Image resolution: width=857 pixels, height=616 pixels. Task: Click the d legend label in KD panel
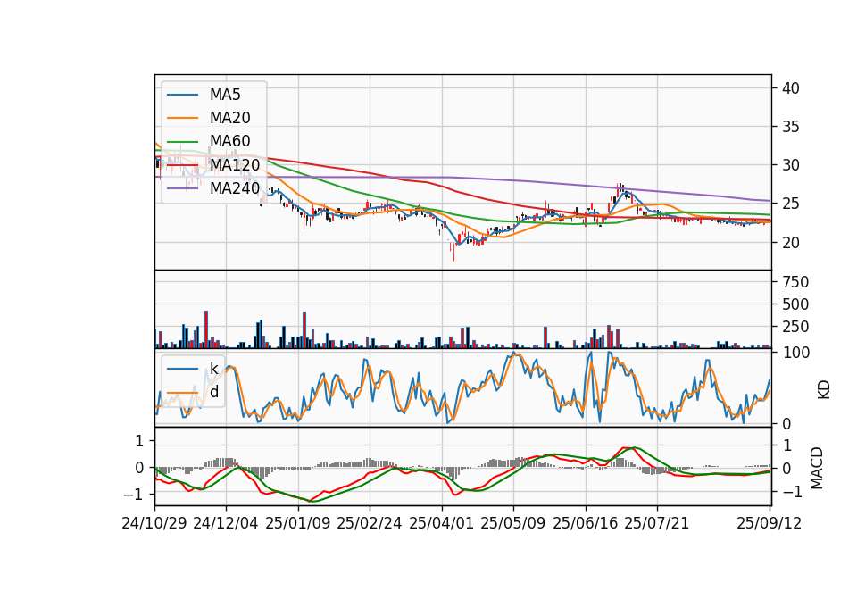coord(213,392)
